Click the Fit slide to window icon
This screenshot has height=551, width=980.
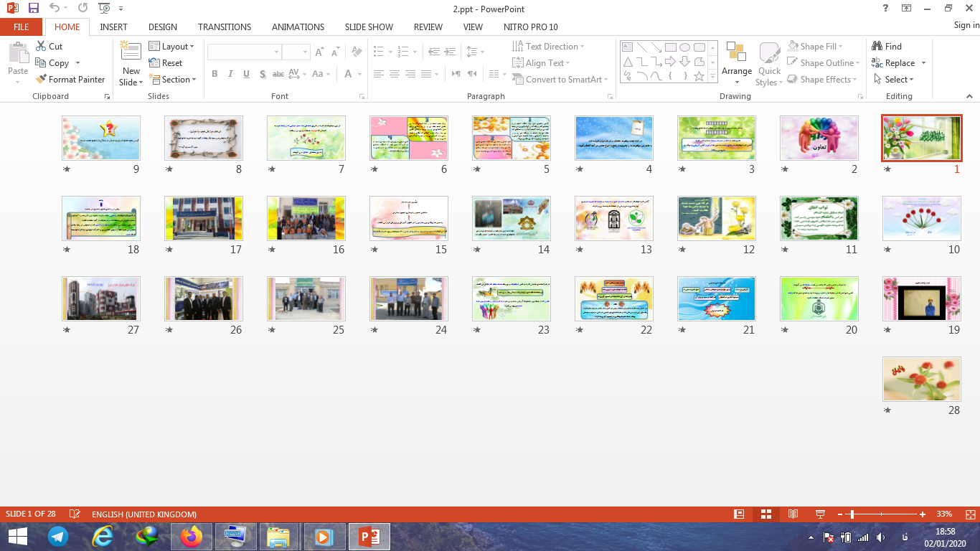[x=969, y=514]
